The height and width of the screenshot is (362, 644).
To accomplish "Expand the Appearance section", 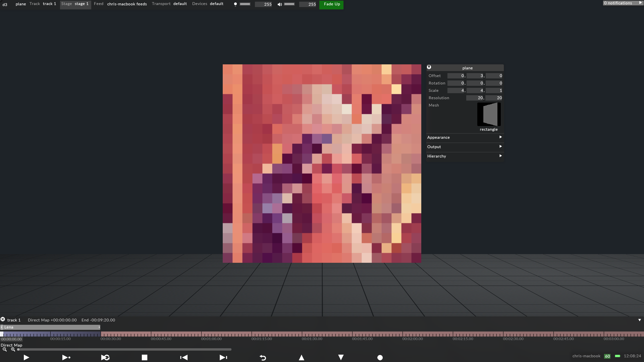I will [465, 137].
